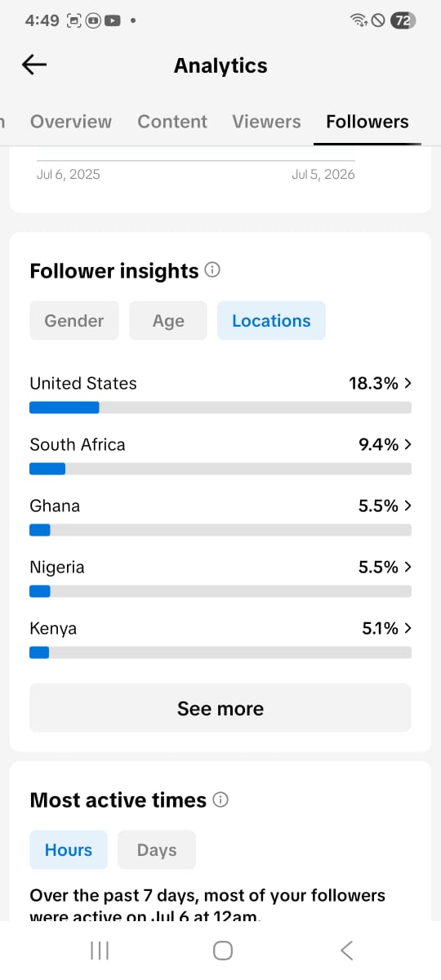Tap the Android home button
Viewport: 441px width, 980px height.
(222, 950)
